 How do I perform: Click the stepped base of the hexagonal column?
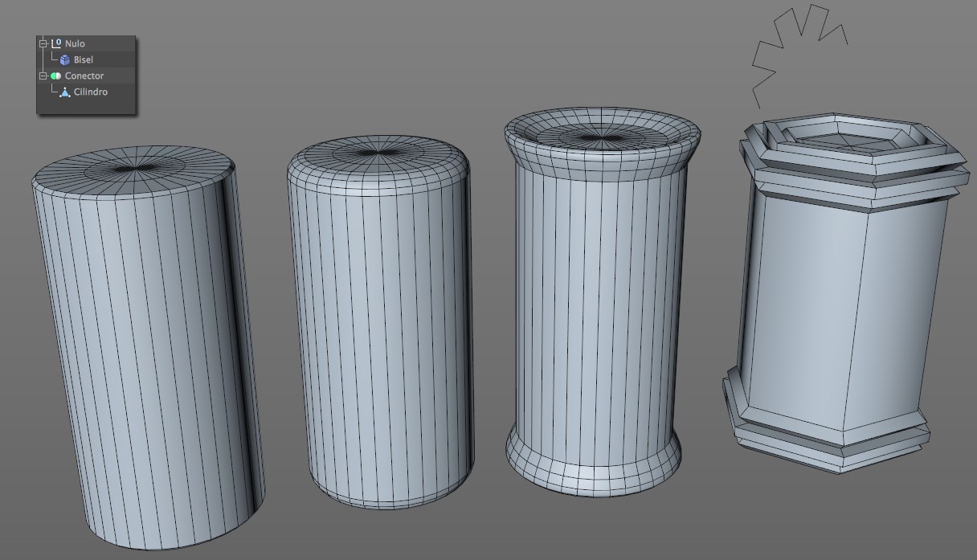[x=828, y=440]
